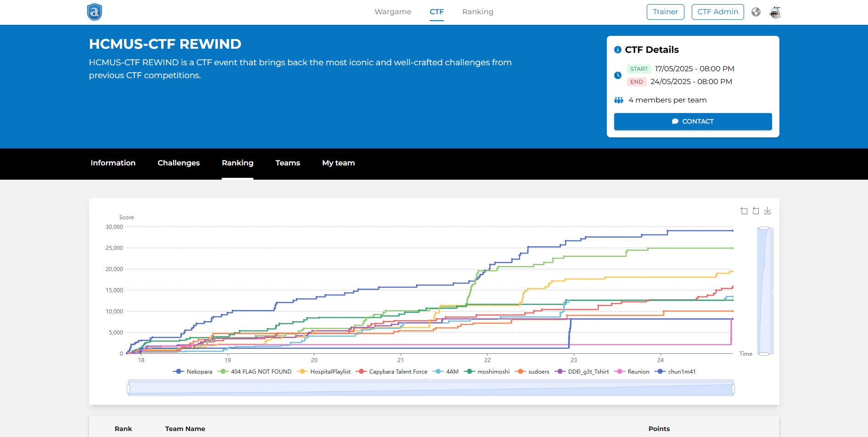
Task: Click the chart data zoom icon
Action: 744,211
